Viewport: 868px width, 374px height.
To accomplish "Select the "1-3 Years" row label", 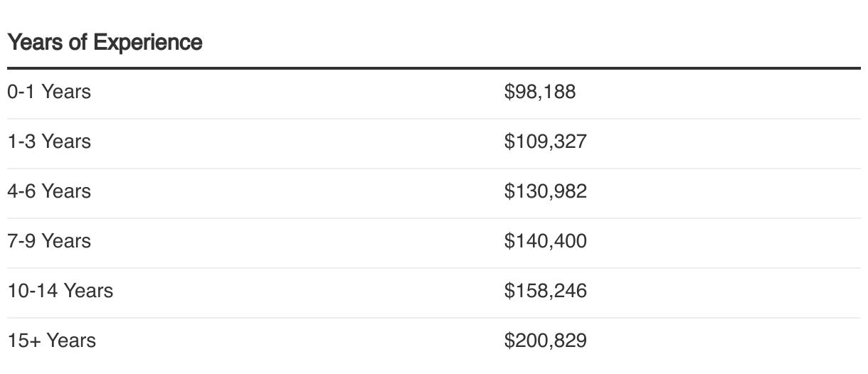I will pos(49,141).
